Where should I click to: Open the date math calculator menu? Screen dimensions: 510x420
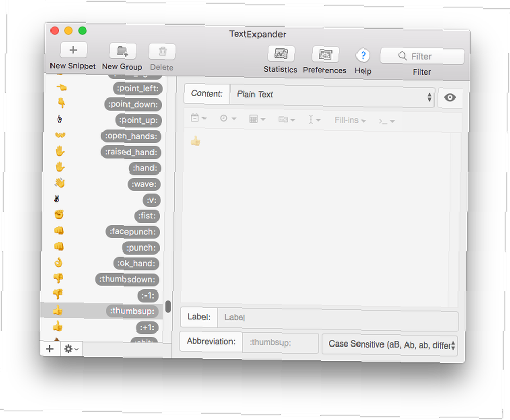point(257,119)
